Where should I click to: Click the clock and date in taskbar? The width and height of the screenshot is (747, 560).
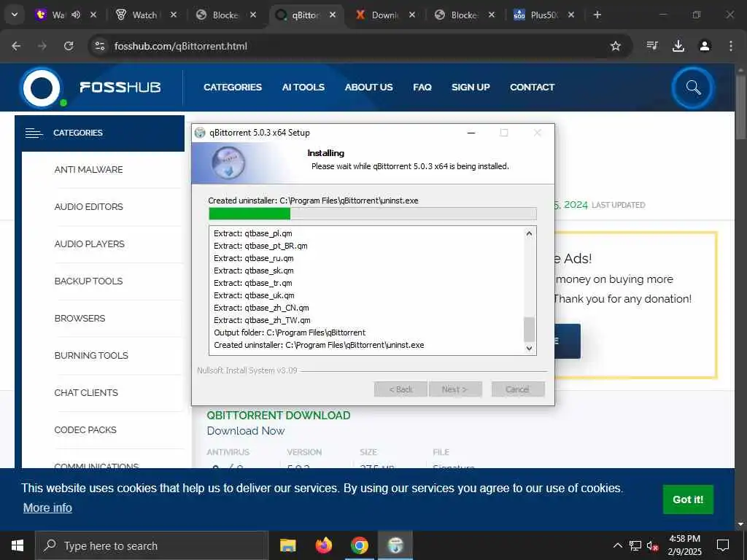(x=684, y=545)
